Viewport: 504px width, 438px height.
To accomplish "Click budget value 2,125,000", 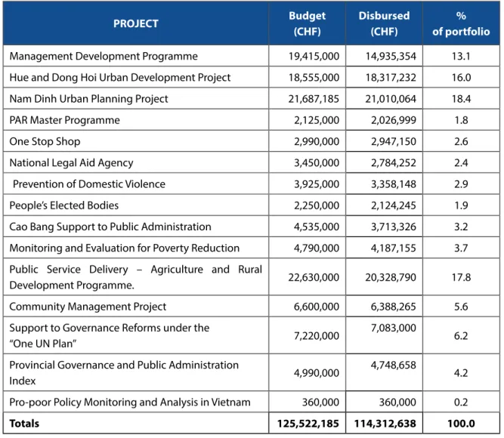I will (x=317, y=120).
